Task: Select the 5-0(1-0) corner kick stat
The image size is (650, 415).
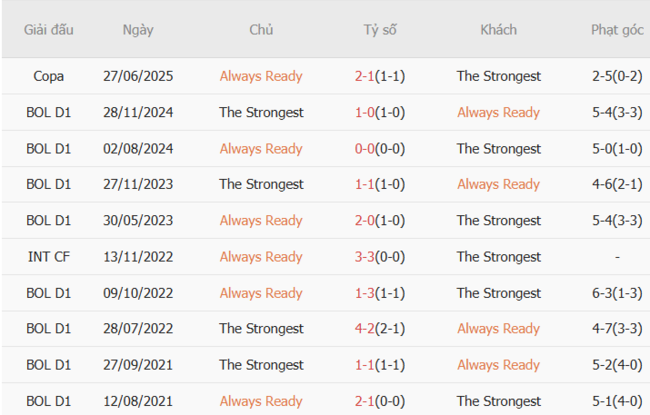Action: click(x=617, y=149)
